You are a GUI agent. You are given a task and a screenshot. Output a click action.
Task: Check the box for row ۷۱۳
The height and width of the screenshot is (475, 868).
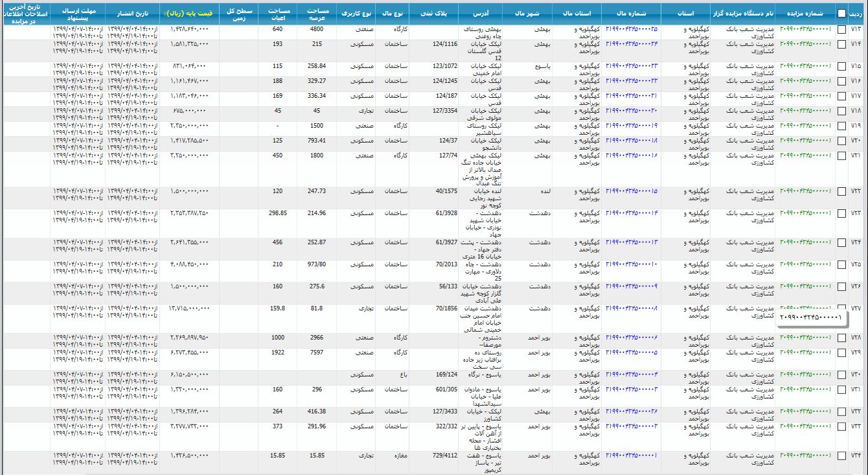pyautogui.click(x=841, y=30)
